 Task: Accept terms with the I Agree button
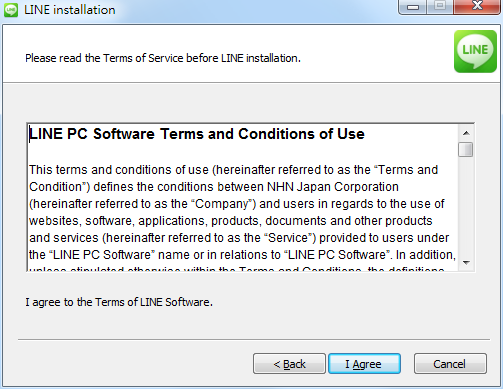(364, 364)
